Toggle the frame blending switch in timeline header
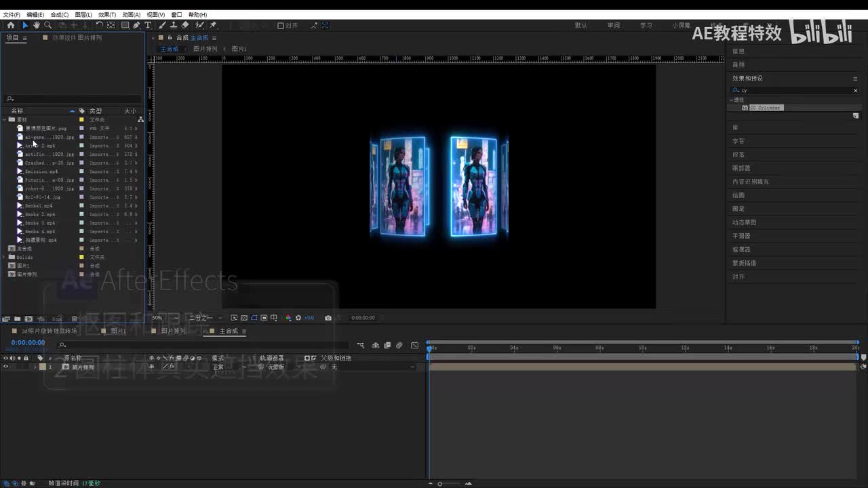The width and height of the screenshot is (868, 488). point(387,346)
